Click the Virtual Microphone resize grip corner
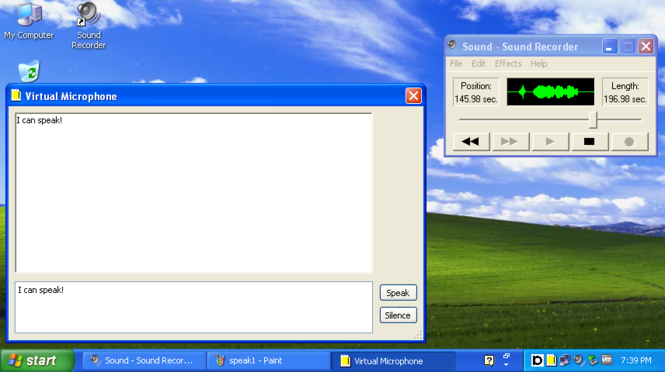The width and height of the screenshot is (665, 372). point(418,336)
